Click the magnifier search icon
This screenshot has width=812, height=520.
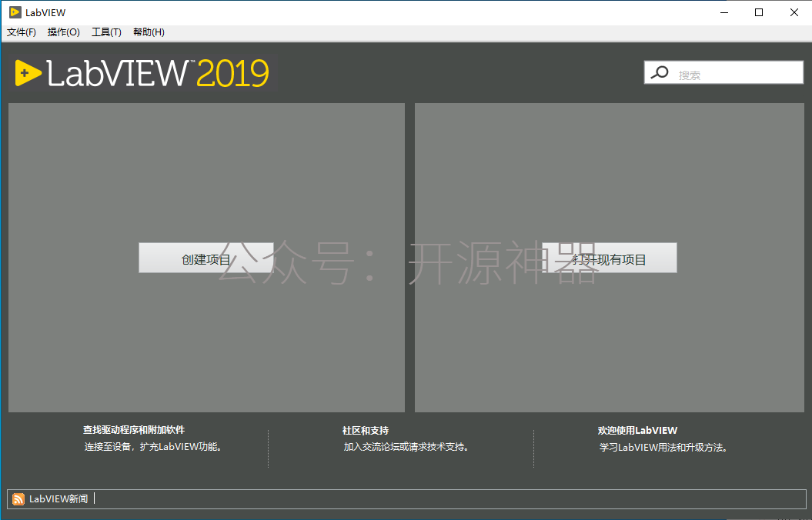coord(660,73)
